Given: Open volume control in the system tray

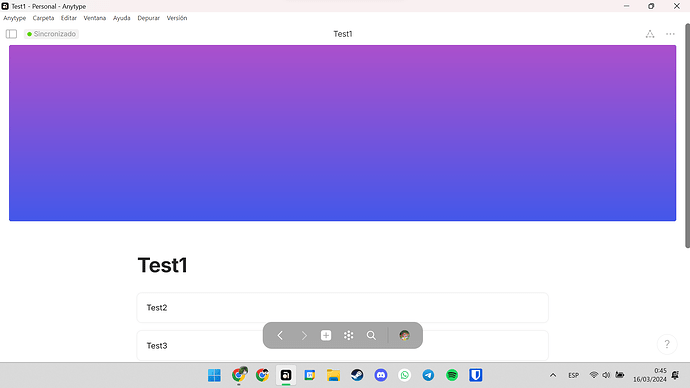Looking at the screenshot, I should [x=606, y=375].
